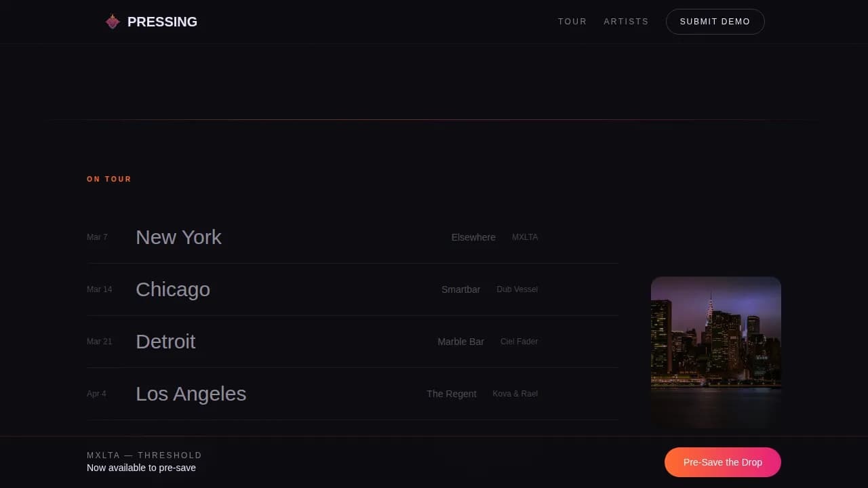Click the Pressing flame logo icon
868x488 pixels.
tap(113, 21)
